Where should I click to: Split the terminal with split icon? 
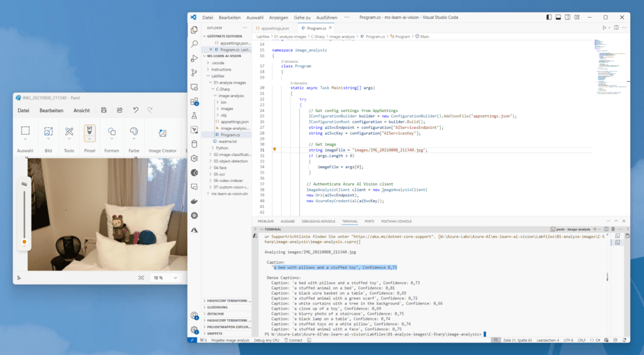click(606, 229)
